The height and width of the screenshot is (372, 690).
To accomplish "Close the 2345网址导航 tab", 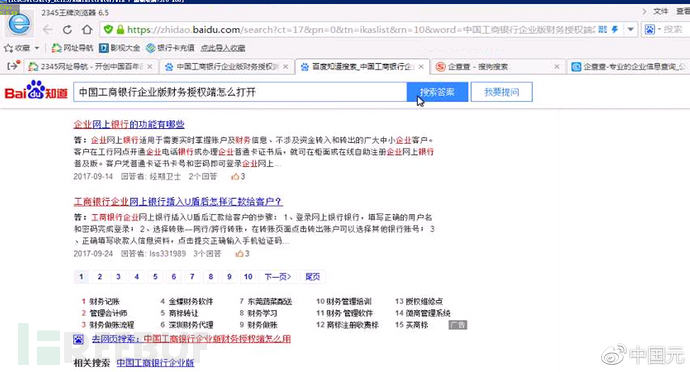I will pyautogui.click(x=150, y=66).
